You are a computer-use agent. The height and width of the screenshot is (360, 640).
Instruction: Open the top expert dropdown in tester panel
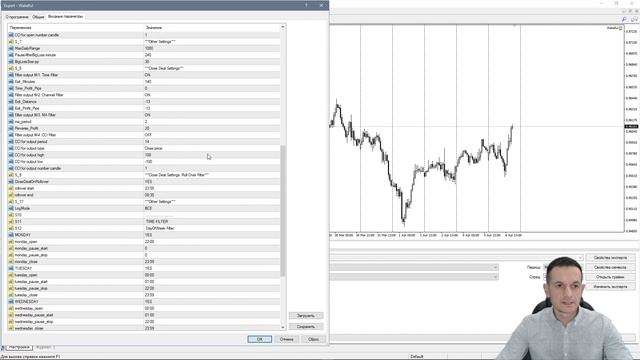tap(580, 258)
